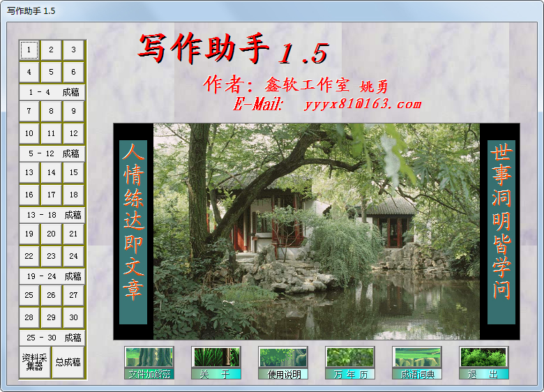Click the "25 - 30 成稿" button

click(x=52, y=338)
